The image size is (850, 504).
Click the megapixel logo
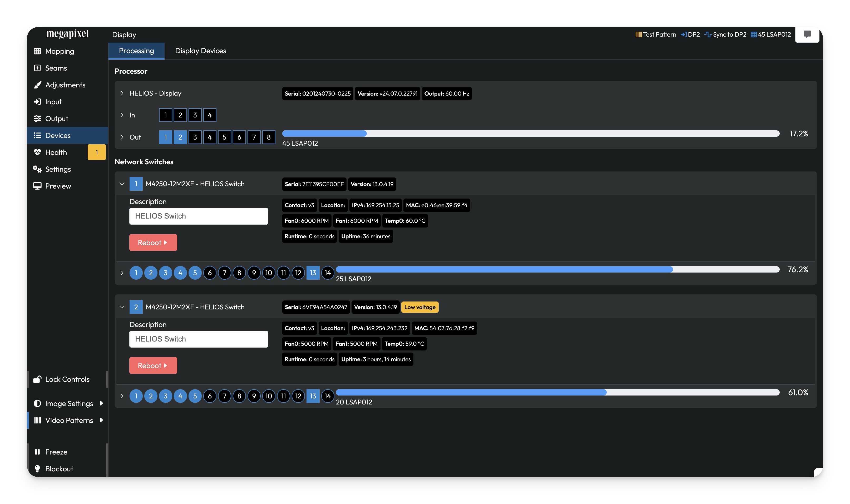pos(68,34)
